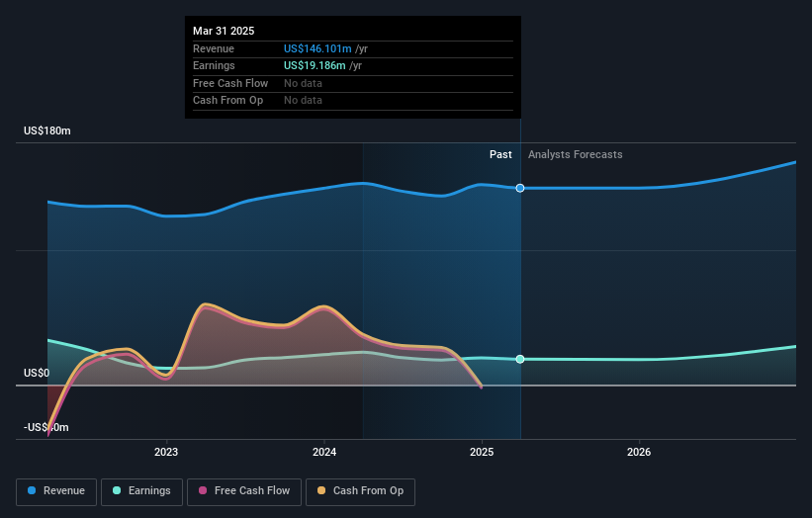812x518 pixels.
Task: Click the Analysts Forecasts label
Action: tap(576, 155)
